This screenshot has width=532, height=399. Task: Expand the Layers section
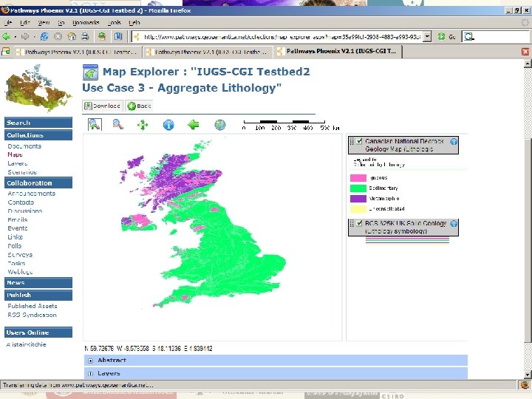[91, 374]
